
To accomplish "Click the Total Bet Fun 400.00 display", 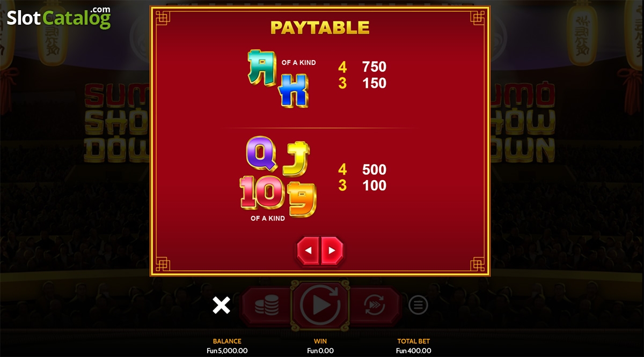I will [x=413, y=346].
